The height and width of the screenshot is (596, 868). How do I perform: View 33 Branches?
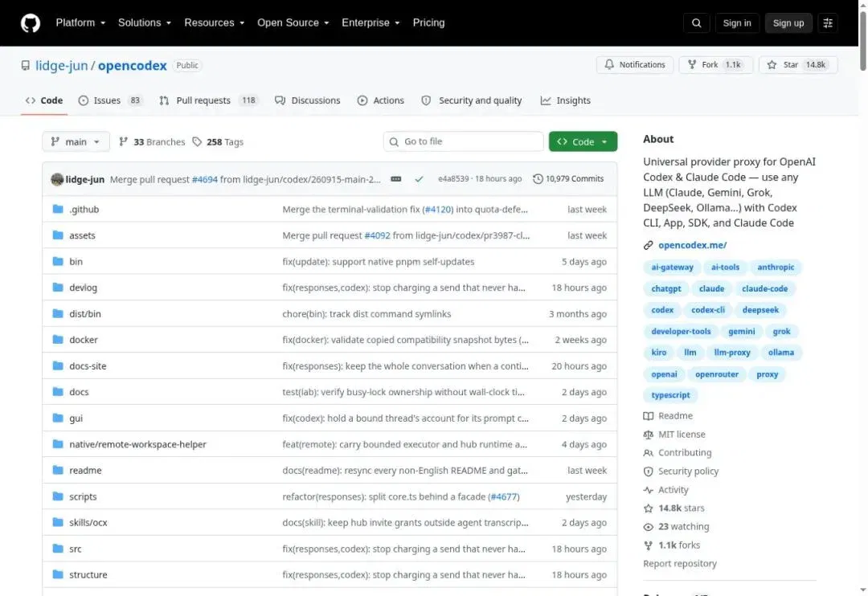click(152, 141)
